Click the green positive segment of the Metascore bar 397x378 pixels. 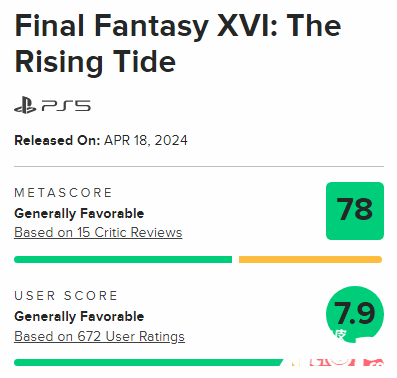tap(123, 259)
